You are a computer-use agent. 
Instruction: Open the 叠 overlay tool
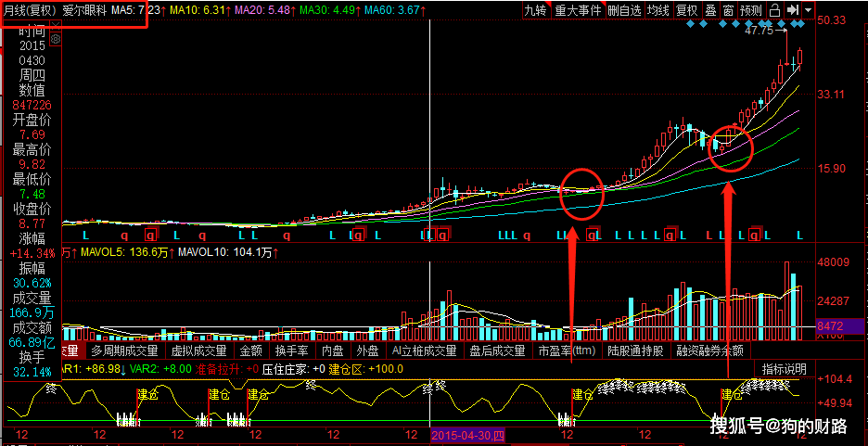tap(710, 9)
